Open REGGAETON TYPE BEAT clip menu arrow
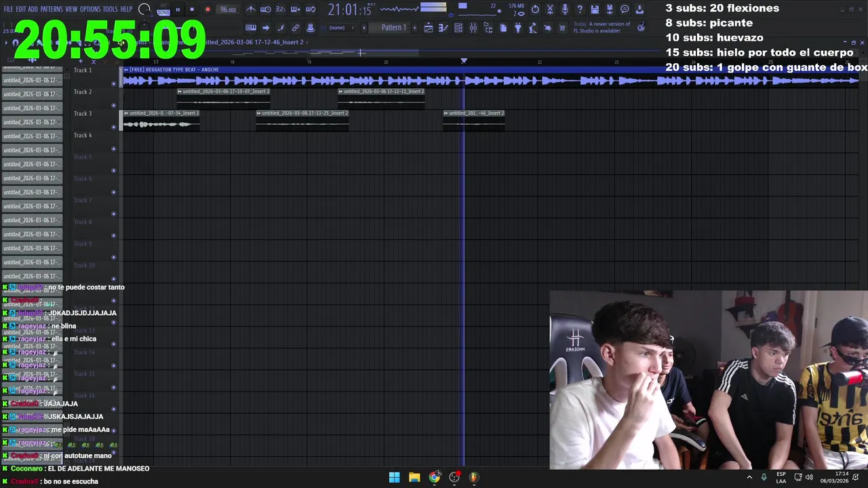 pyautogui.click(x=126, y=70)
